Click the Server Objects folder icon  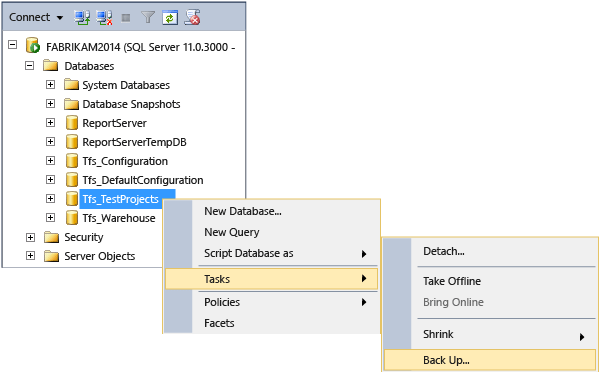click(51, 256)
